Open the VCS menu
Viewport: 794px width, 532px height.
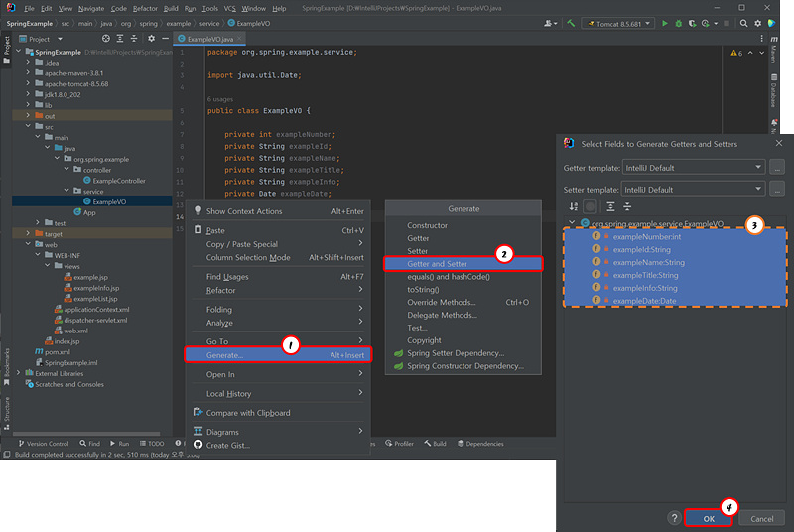pyautogui.click(x=230, y=8)
